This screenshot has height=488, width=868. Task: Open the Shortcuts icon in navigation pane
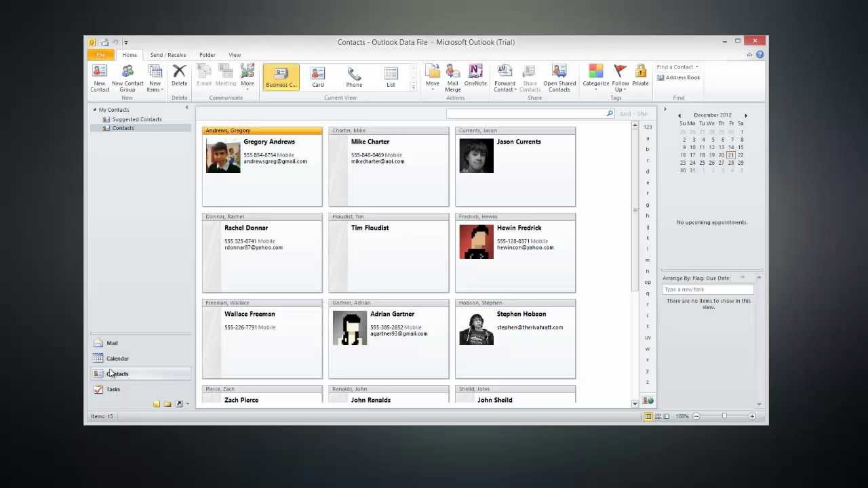(179, 404)
